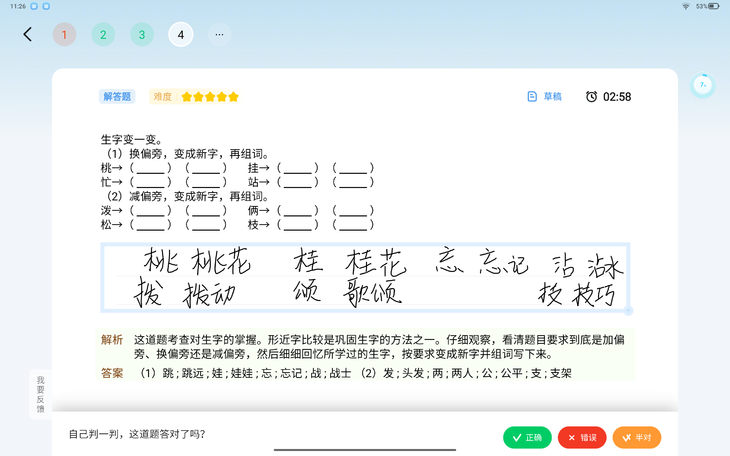Tap the Wi-Fi icon in status bar
Screen dimensions: 730x456
pos(685,6)
